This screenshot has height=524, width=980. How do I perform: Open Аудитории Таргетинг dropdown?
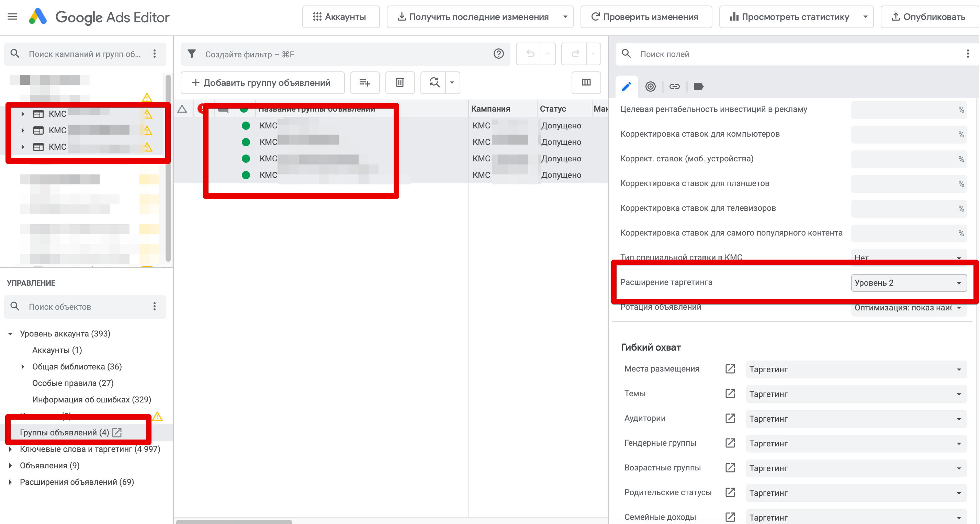point(856,419)
